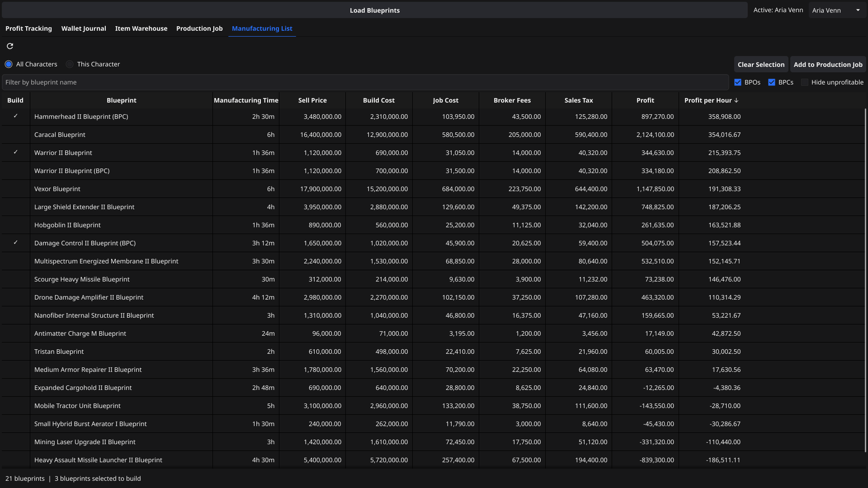The height and width of the screenshot is (488, 868).
Task: Uncheck build mark for Warrior II Blueprint row
Action: pyautogui.click(x=15, y=152)
